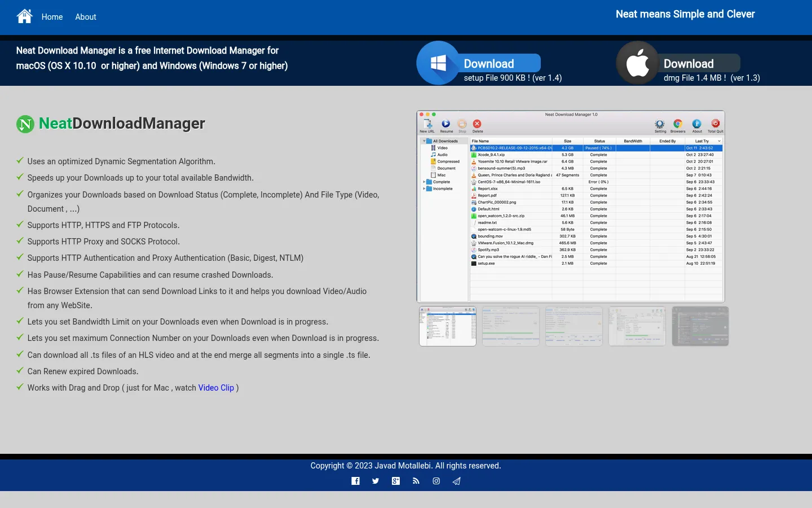Click 'Supports HTTP Proxy and SOCKS Protocol.' text
Screen dimensions: 812x508
[x=104, y=242]
